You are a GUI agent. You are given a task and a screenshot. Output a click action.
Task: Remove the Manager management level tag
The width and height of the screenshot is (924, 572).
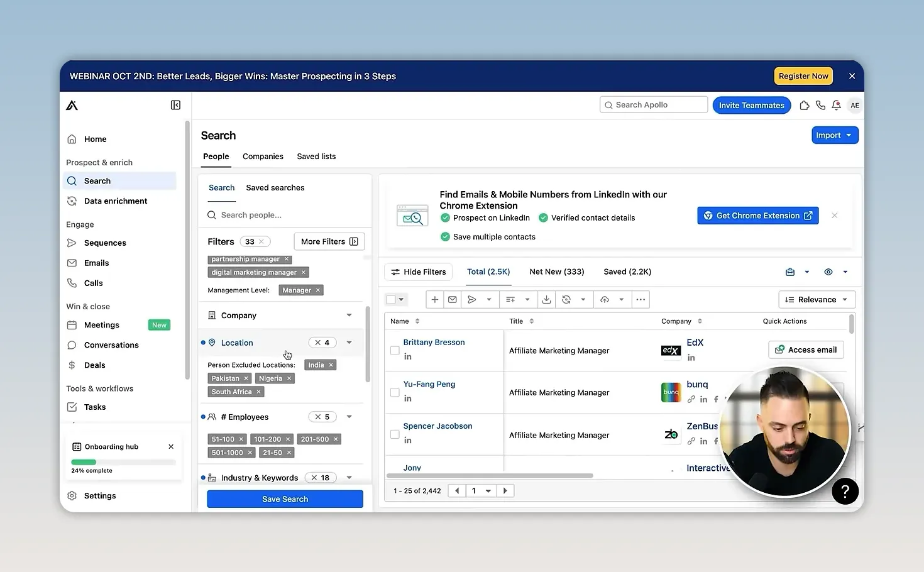(318, 290)
